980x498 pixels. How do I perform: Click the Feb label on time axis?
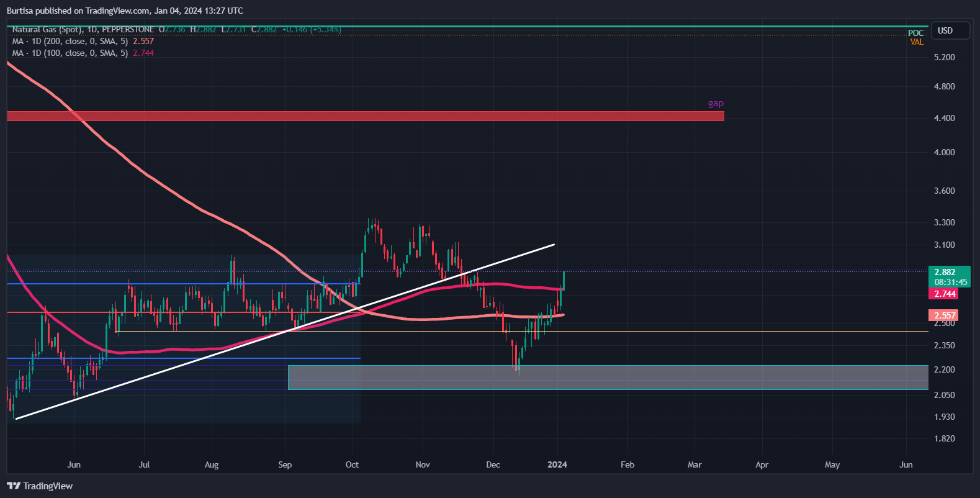[627, 464]
